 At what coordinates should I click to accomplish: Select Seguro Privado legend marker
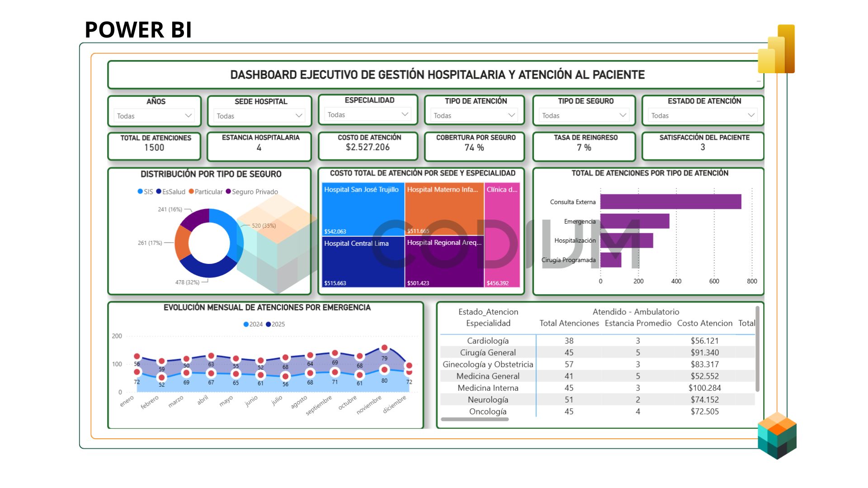tap(228, 192)
